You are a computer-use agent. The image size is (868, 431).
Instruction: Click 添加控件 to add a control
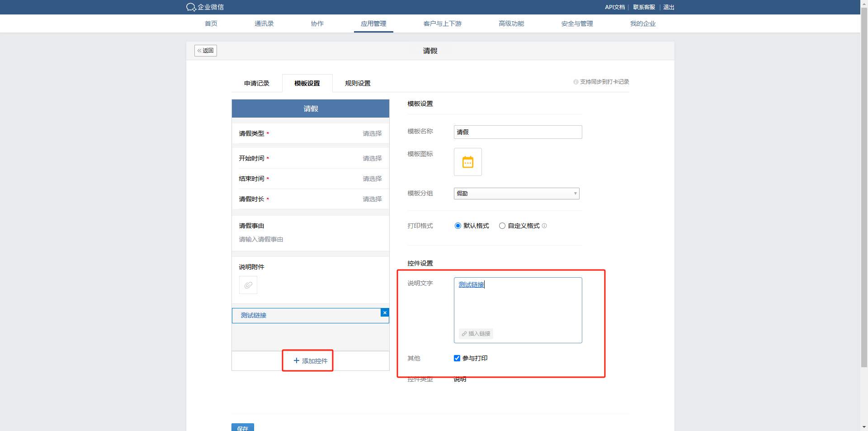[311, 361]
